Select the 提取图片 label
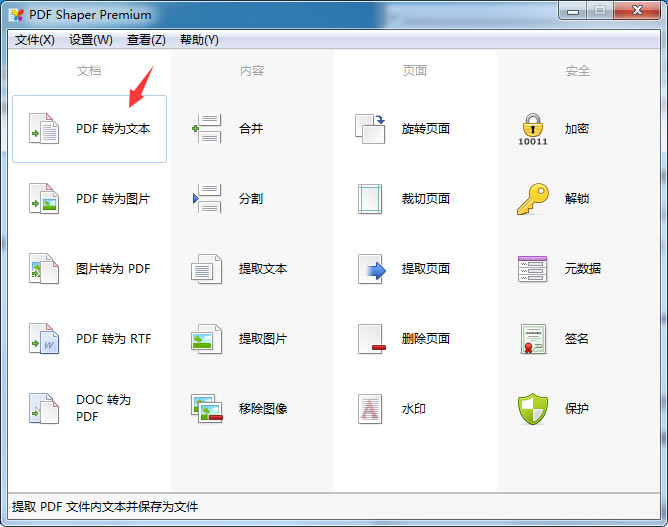 pyautogui.click(x=263, y=339)
